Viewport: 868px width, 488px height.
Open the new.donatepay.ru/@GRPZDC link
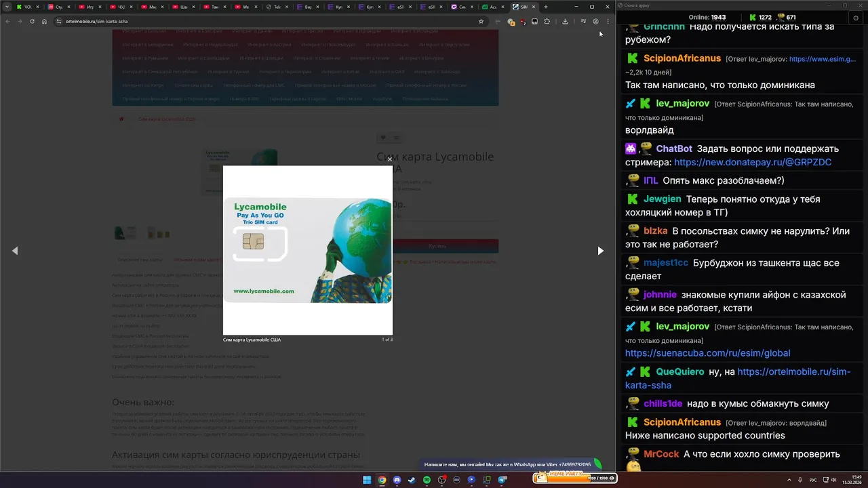pyautogui.click(x=753, y=163)
